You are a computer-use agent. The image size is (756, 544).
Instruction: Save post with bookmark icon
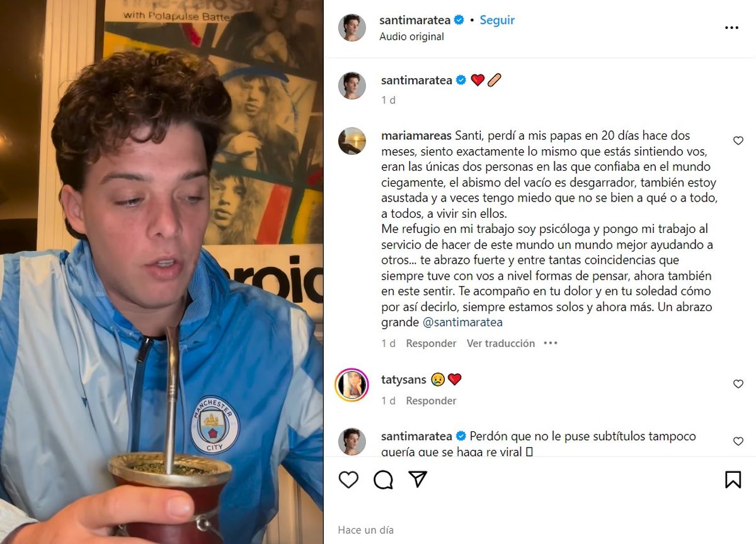click(x=733, y=480)
